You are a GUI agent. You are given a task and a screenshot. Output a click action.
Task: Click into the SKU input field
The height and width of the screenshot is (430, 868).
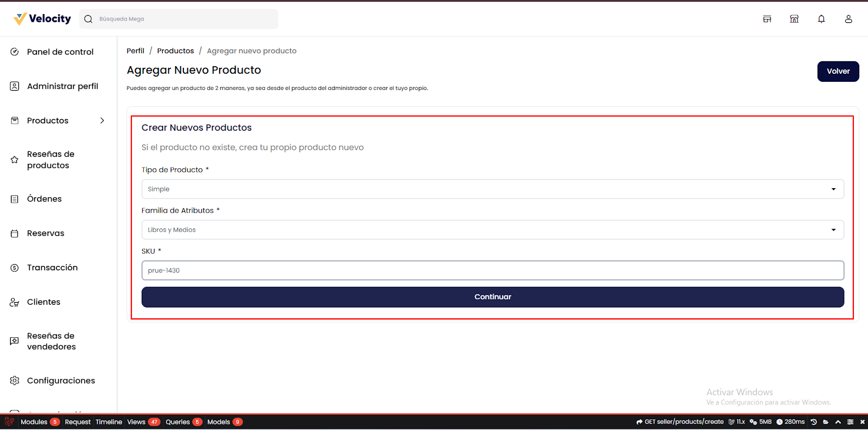pyautogui.click(x=492, y=271)
